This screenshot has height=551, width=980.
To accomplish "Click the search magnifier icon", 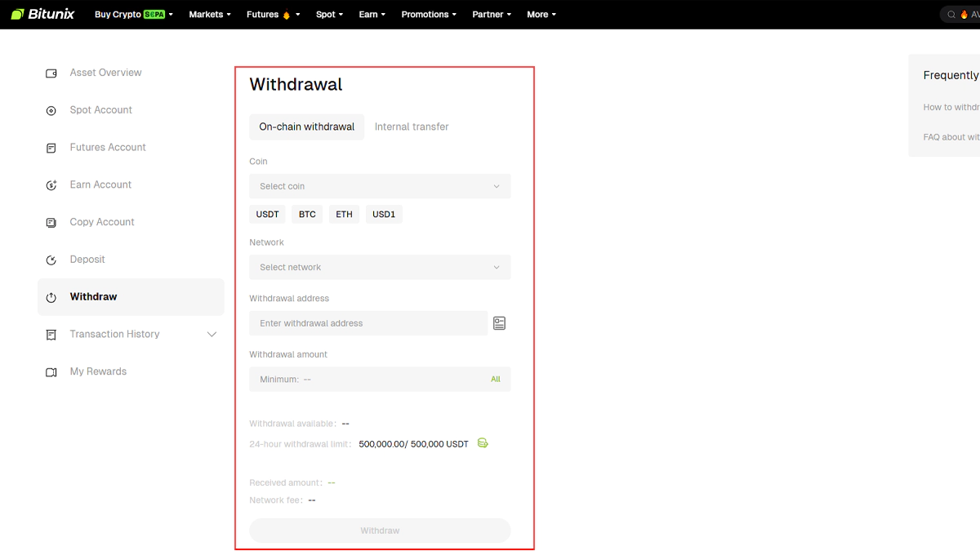I will point(951,15).
